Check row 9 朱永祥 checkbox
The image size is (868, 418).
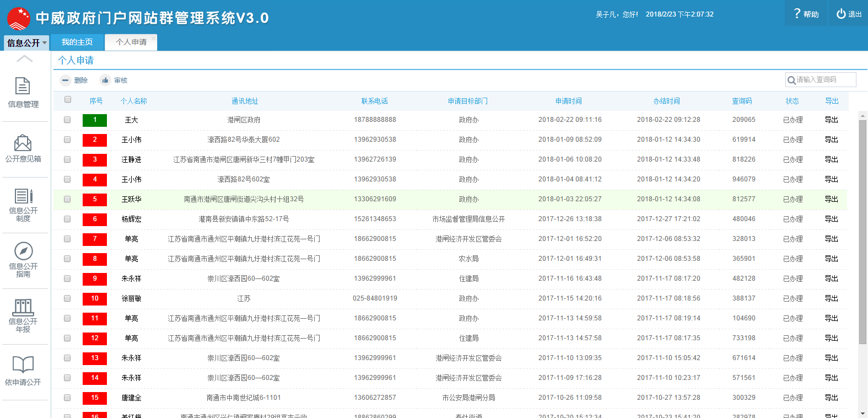(x=67, y=278)
